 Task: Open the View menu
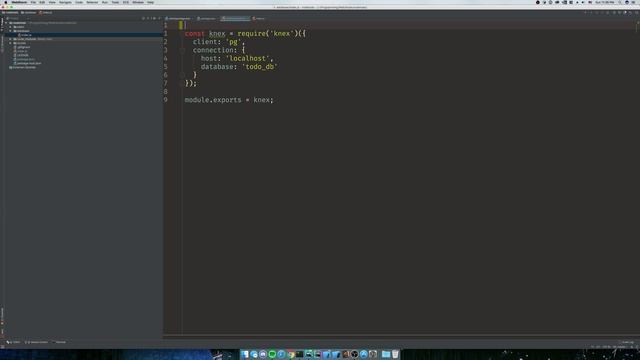(52, 2)
